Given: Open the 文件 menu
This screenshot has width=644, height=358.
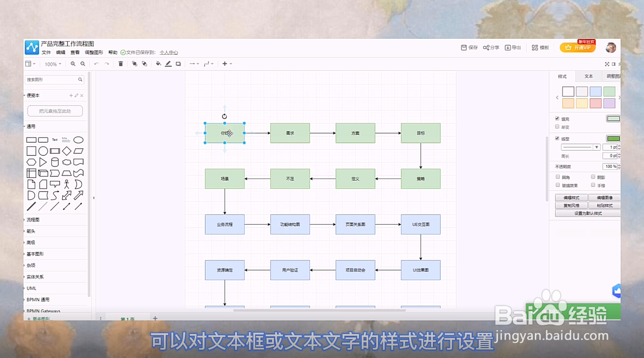Looking at the screenshot, I should click(46, 52).
